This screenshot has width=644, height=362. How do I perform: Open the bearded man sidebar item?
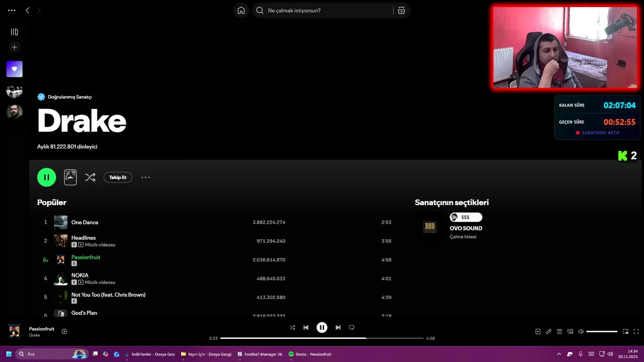(14, 112)
